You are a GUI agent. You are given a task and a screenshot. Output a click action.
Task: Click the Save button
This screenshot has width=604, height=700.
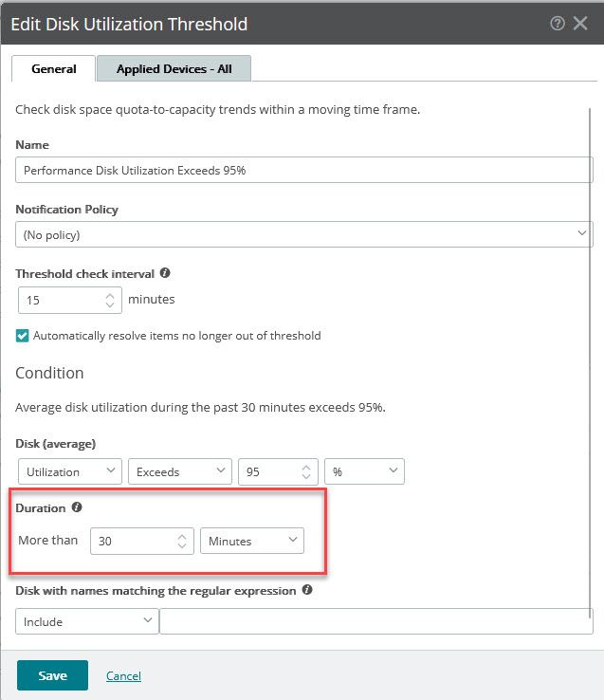pyautogui.click(x=53, y=675)
